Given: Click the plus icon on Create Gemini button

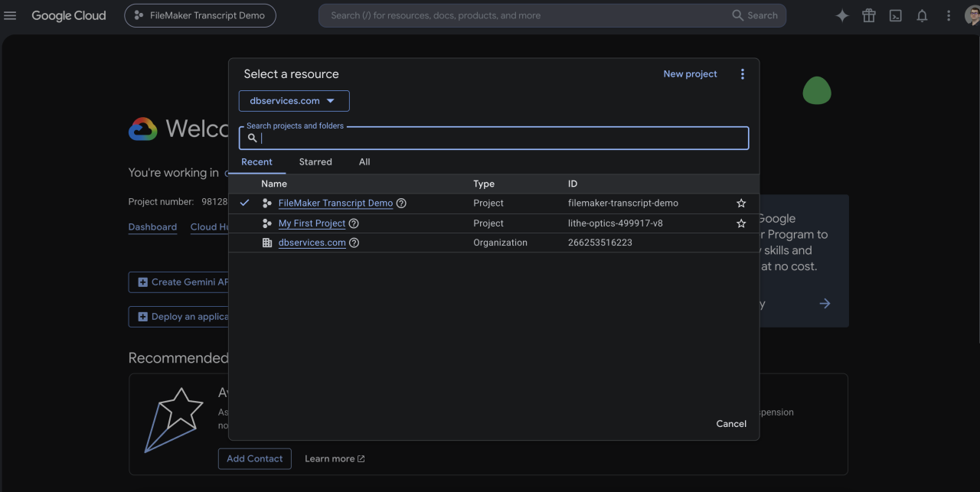Looking at the screenshot, I should (143, 282).
